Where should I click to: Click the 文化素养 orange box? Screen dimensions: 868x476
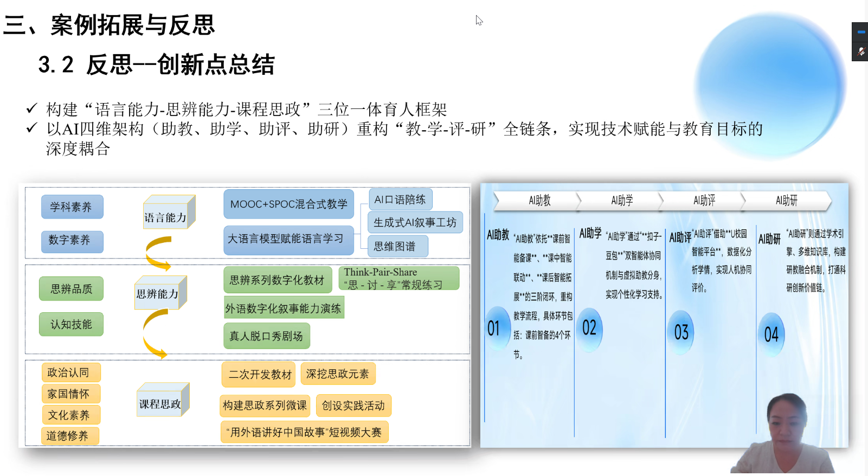pos(70,415)
